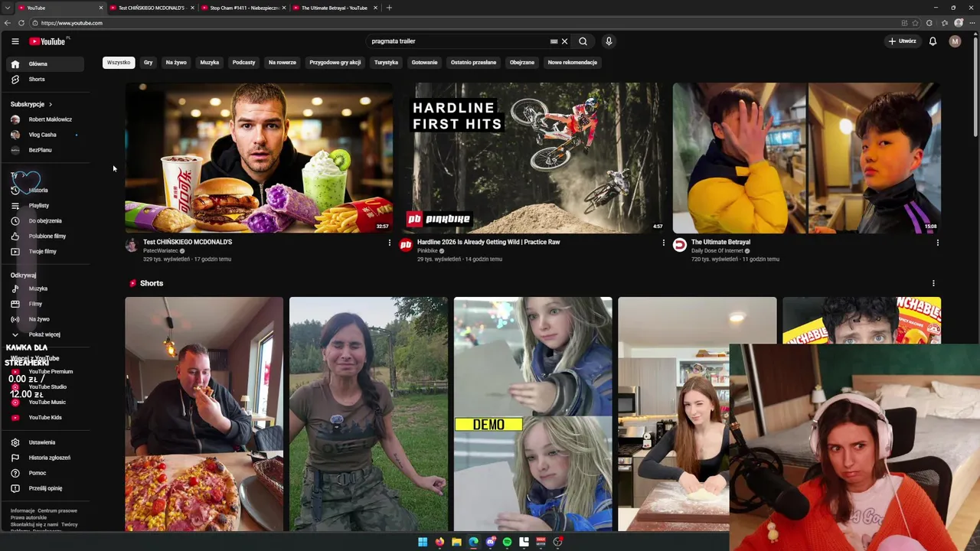Click the Utwórz create button
The width and height of the screenshot is (980, 551).
pyautogui.click(x=902, y=41)
